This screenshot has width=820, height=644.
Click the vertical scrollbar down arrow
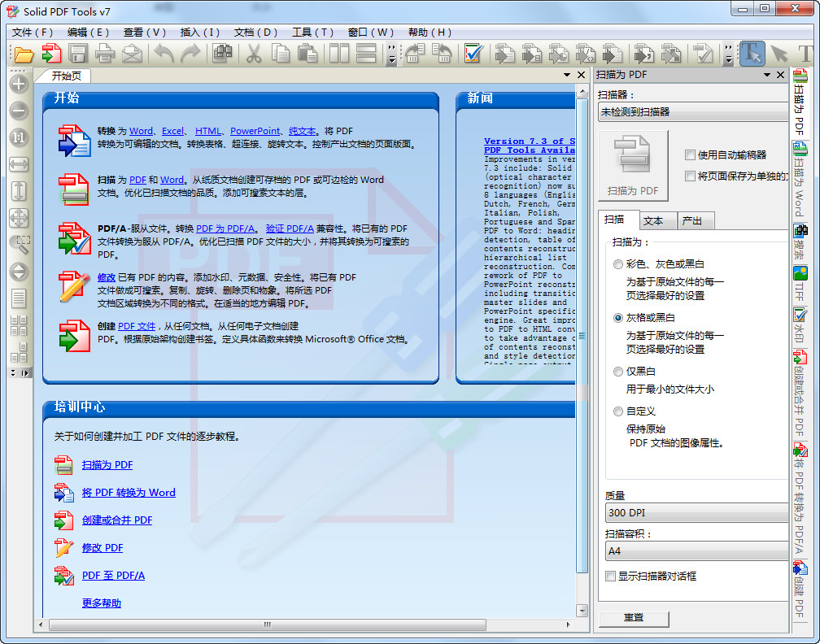coord(582,610)
